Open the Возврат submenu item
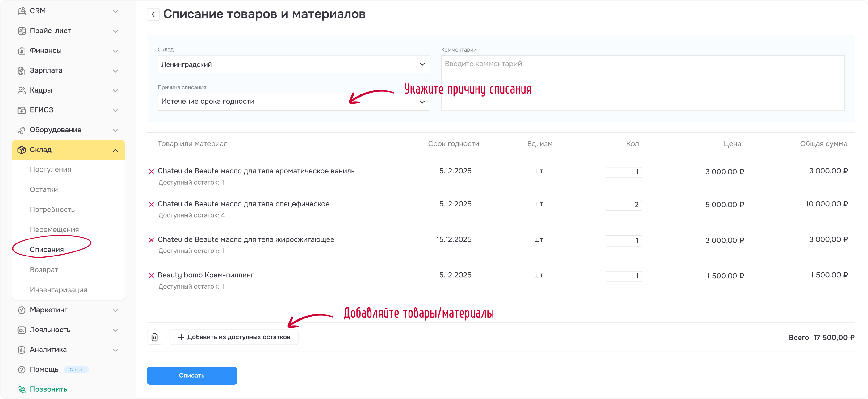 [x=44, y=270]
